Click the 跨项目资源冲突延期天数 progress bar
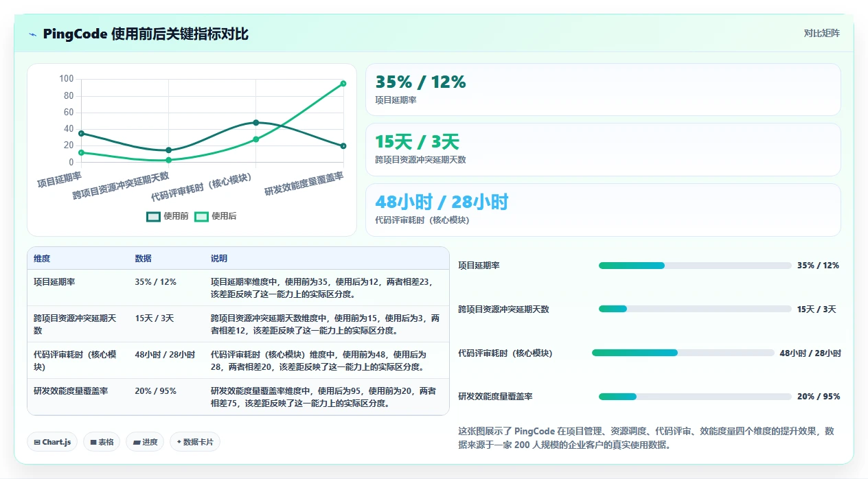The width and height of the screenshot is (868, 479). coord(695,309)
